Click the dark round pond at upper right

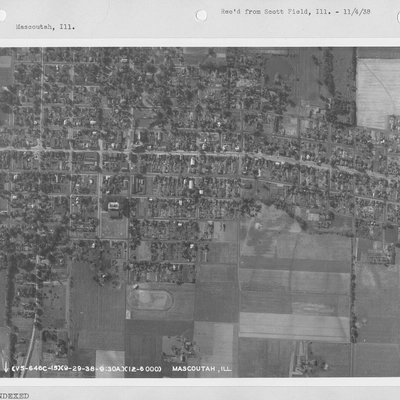coord(279,69)
